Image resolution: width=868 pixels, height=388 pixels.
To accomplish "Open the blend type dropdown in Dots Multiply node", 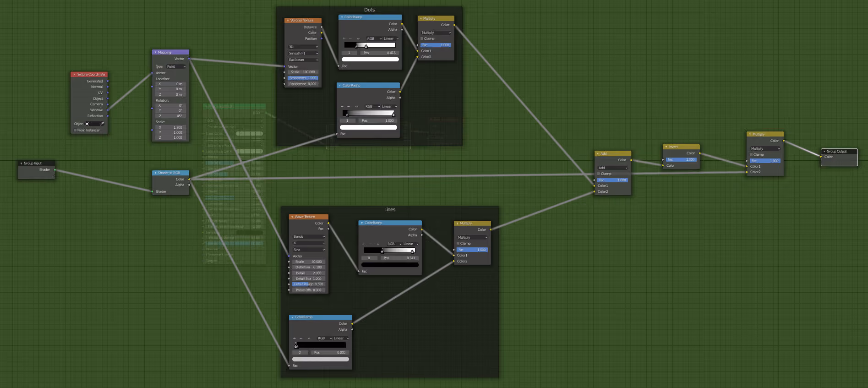I will (436, 33).
